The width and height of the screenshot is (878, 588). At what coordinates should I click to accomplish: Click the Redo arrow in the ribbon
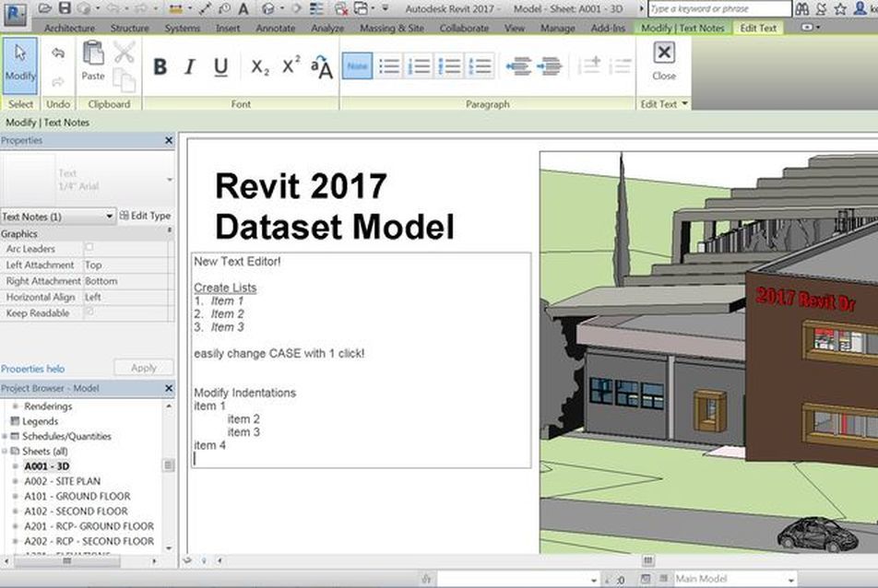coord(58,82)
